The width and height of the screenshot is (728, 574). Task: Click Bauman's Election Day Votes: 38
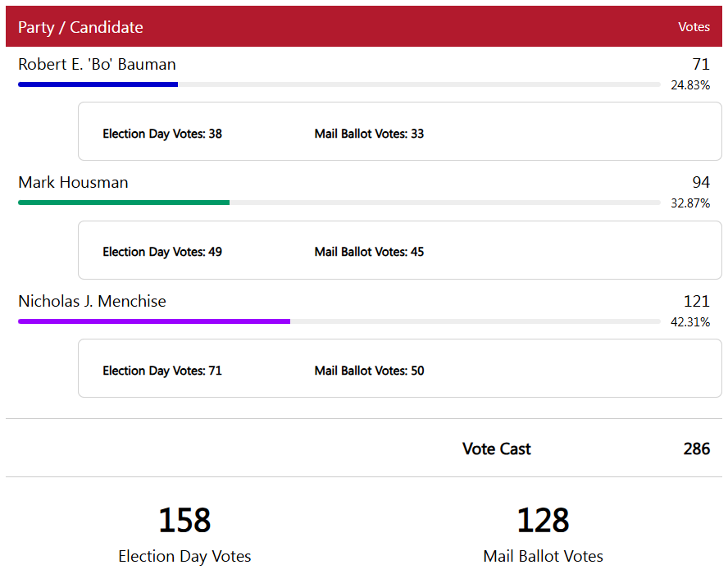tap(162, 134)
